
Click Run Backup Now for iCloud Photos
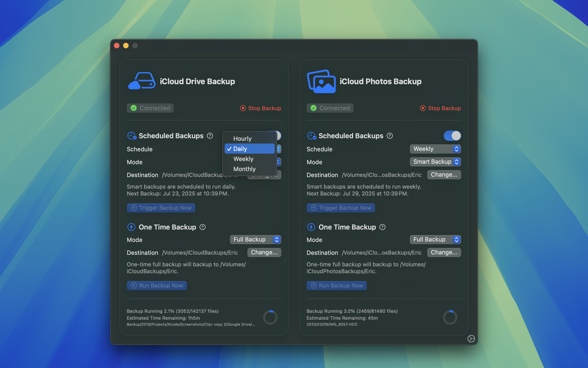[336, 285]
